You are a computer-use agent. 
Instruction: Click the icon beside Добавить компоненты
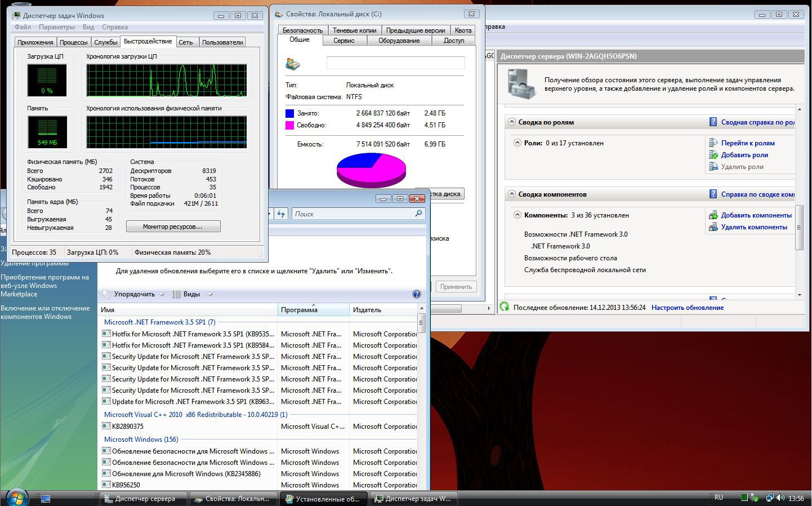(x=713, y=215)
